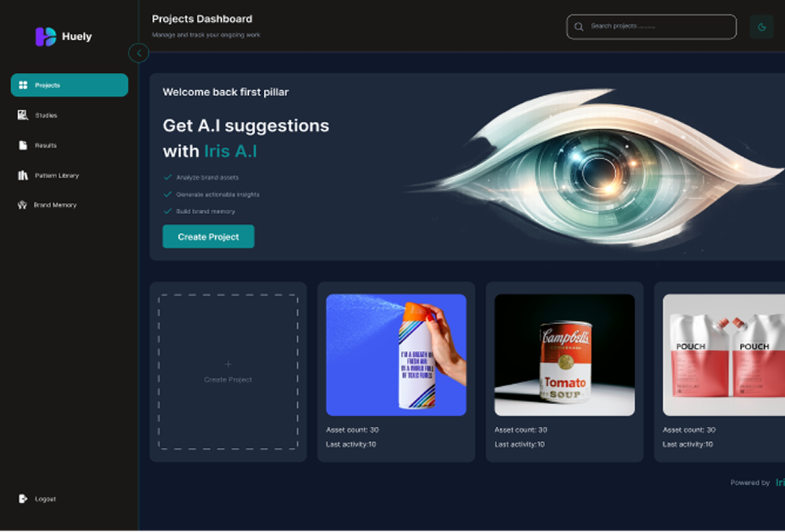Focus the Search projects field
Screen dimensions: 785x532
point(651,27)
